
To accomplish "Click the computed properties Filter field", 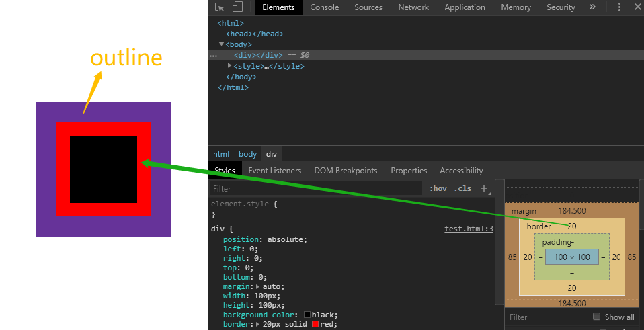I will tap(549, 317).
